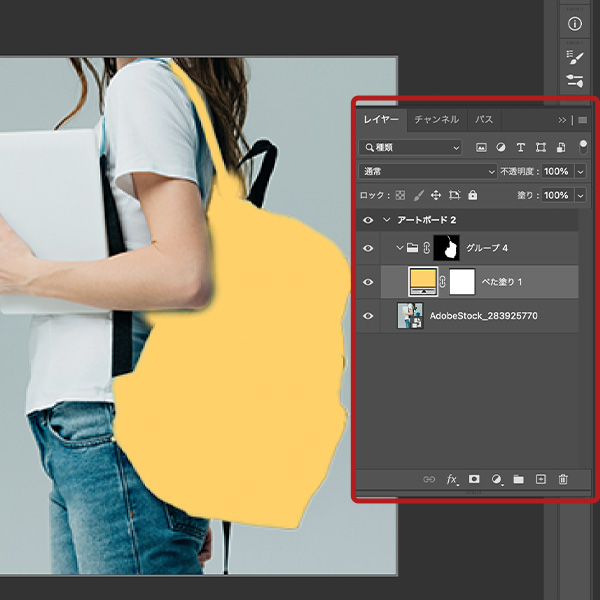Open the new adjustment layer icon

coord(496,480)
